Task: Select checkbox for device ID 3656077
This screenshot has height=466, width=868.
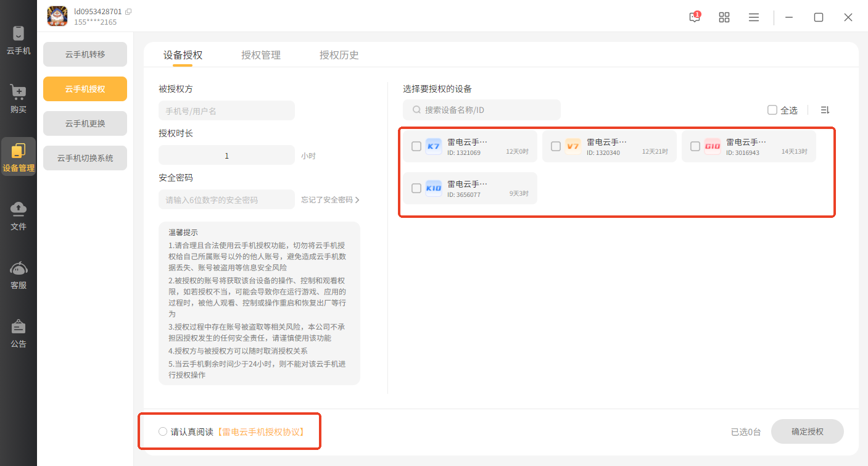Action: pyautogui.click(x=416, y=188)
